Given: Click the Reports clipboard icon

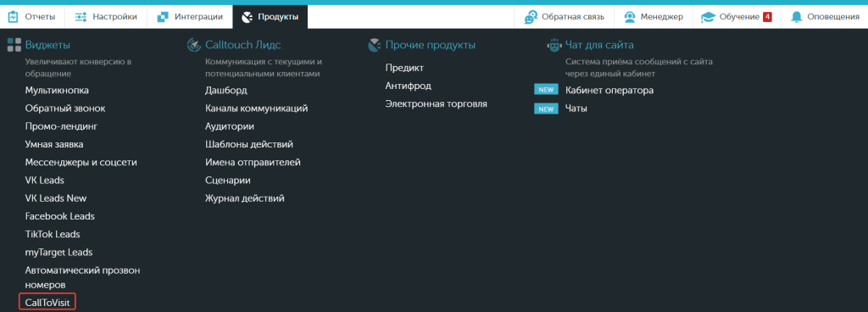Looking at the screenshot, I should click(14, 17).
